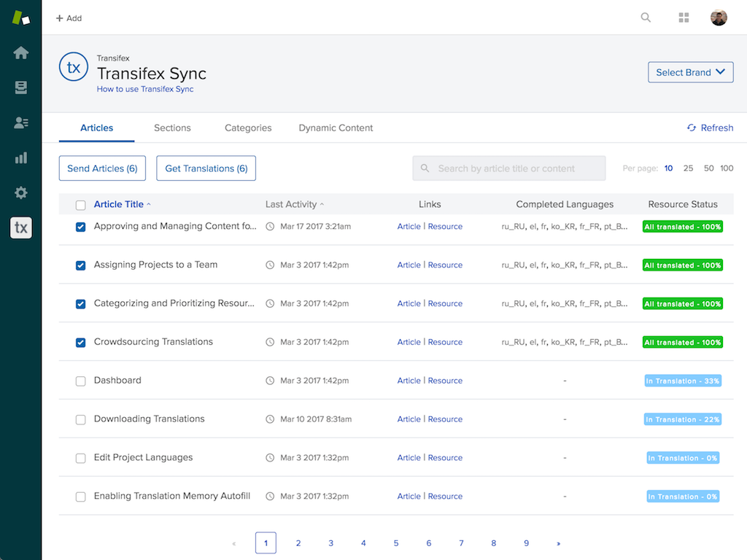Click the search magnifier in top bar
This screenshot has width=747, height=560.
[x=646, y=17]
